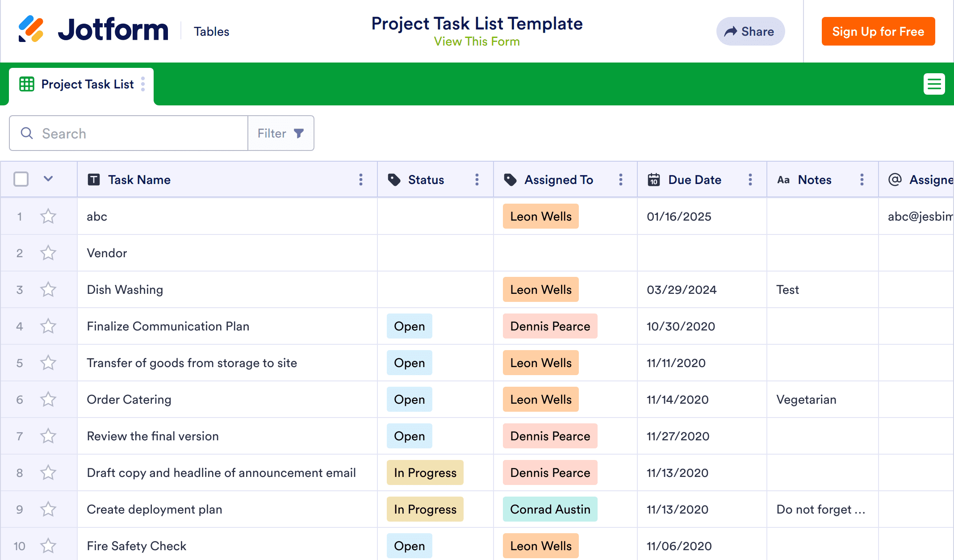
Task: Open Task Name column options menu
Action: point(360,180)
